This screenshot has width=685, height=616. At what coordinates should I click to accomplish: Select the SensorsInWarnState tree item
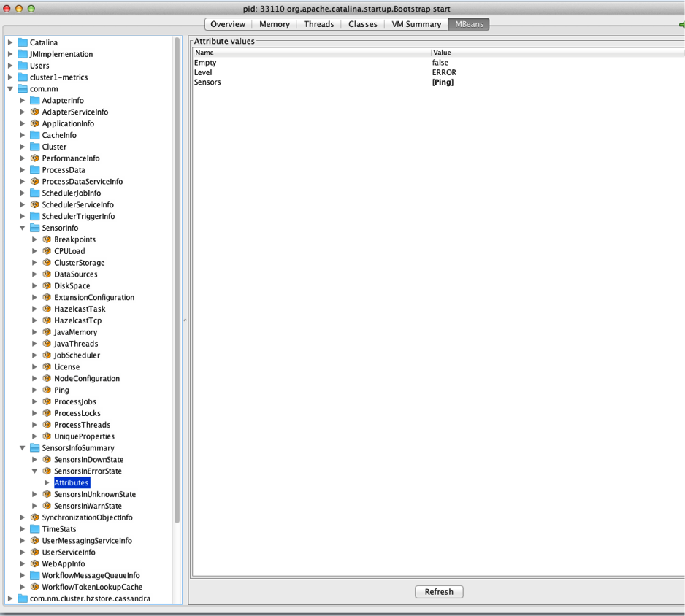point(88,506)
